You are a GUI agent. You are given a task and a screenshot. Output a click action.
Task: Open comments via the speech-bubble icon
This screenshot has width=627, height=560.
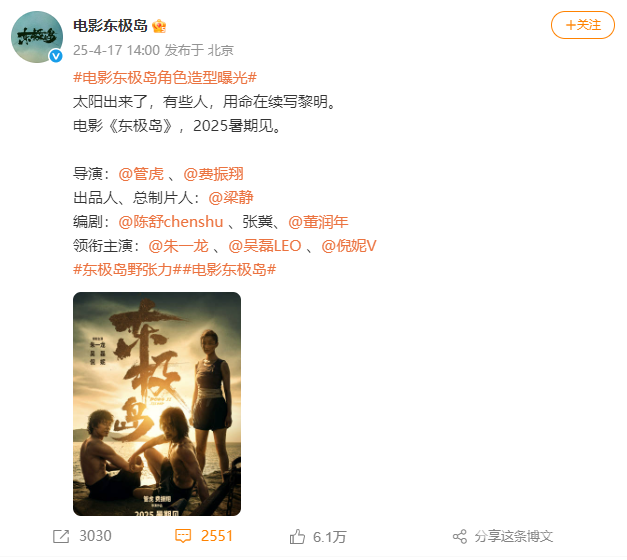[x=183, y=536]
